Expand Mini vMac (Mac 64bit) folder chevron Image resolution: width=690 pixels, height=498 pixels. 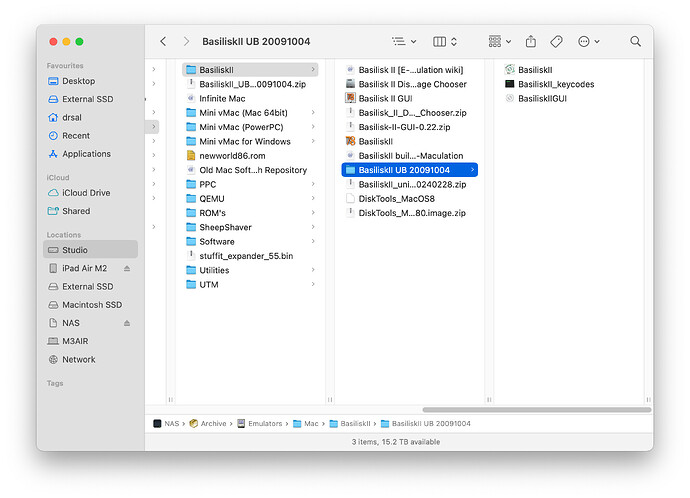(313, 113)
